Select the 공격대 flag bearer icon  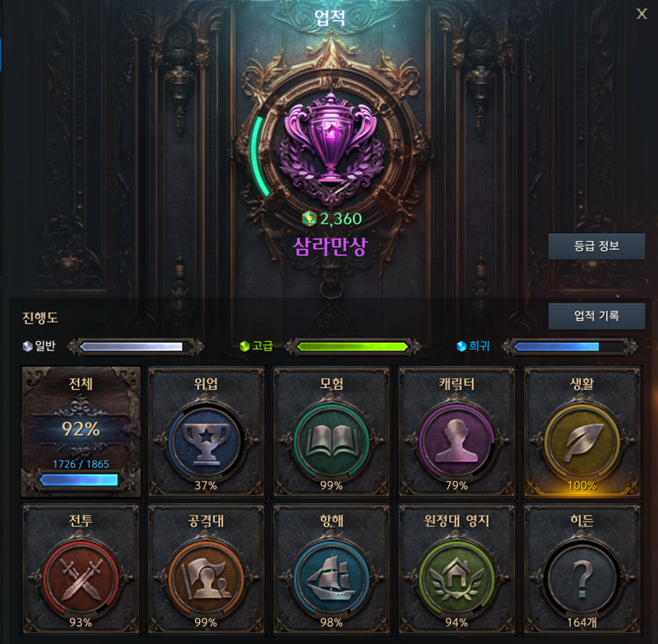click(x=206, y=579)
